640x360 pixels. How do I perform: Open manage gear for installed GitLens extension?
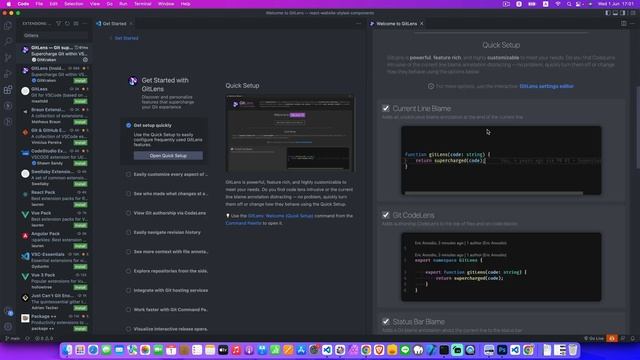85,60
